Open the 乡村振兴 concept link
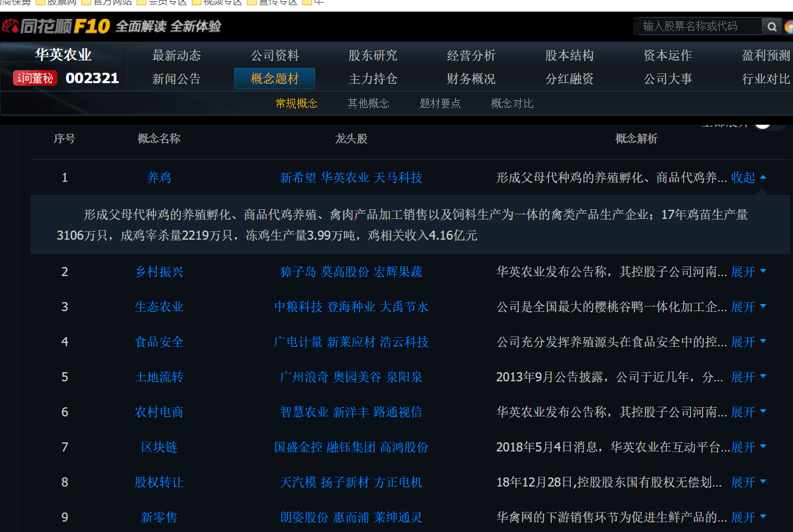This screenshot has width=793, height=532. point(159,272)
